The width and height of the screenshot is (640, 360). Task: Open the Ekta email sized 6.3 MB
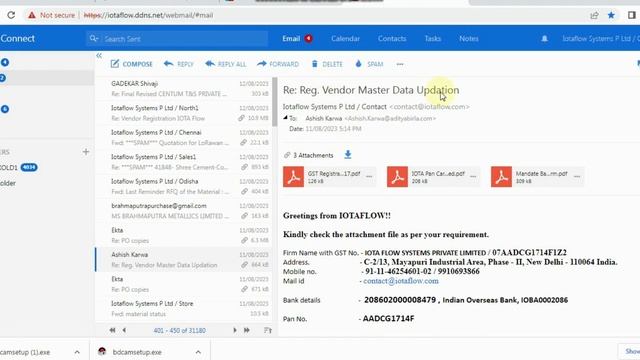[x=185, y=236]
